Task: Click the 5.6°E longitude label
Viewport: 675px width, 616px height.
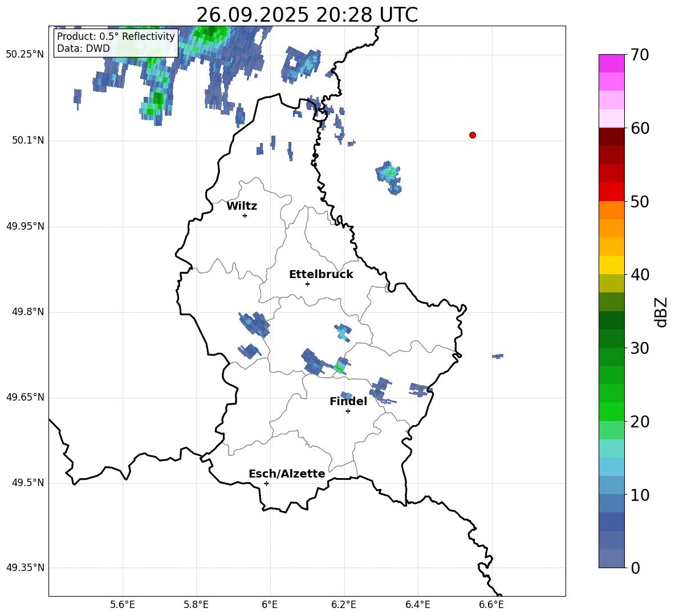Action: [x=123, y=605]
